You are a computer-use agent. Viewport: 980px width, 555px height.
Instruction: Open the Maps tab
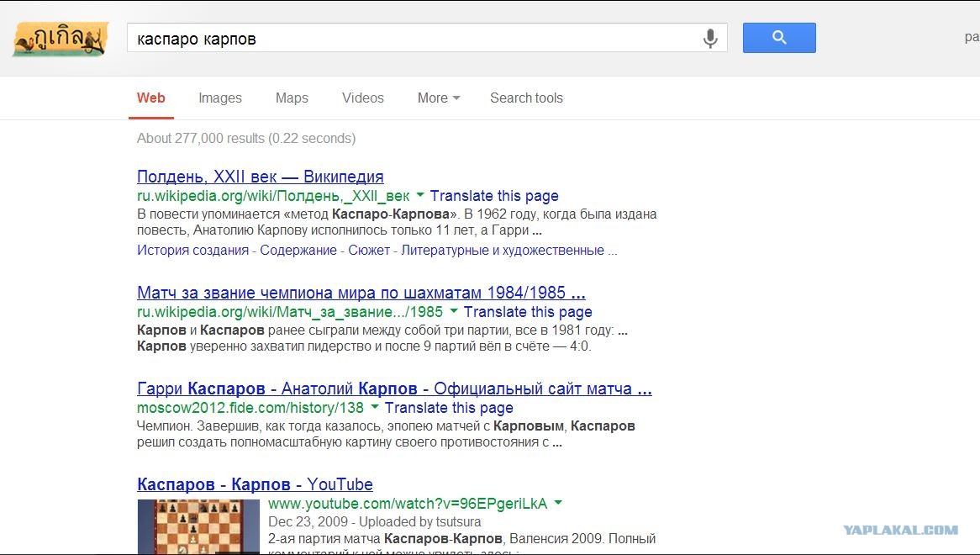tap(292, 98)
